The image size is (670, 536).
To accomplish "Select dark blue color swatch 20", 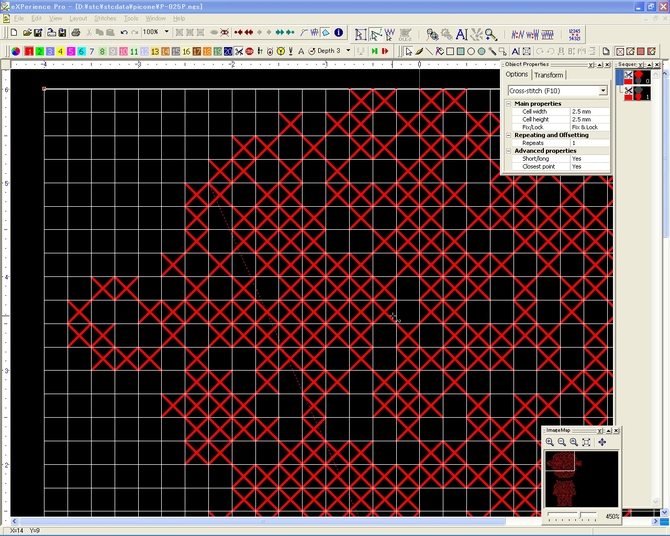I will coord(228,51).
